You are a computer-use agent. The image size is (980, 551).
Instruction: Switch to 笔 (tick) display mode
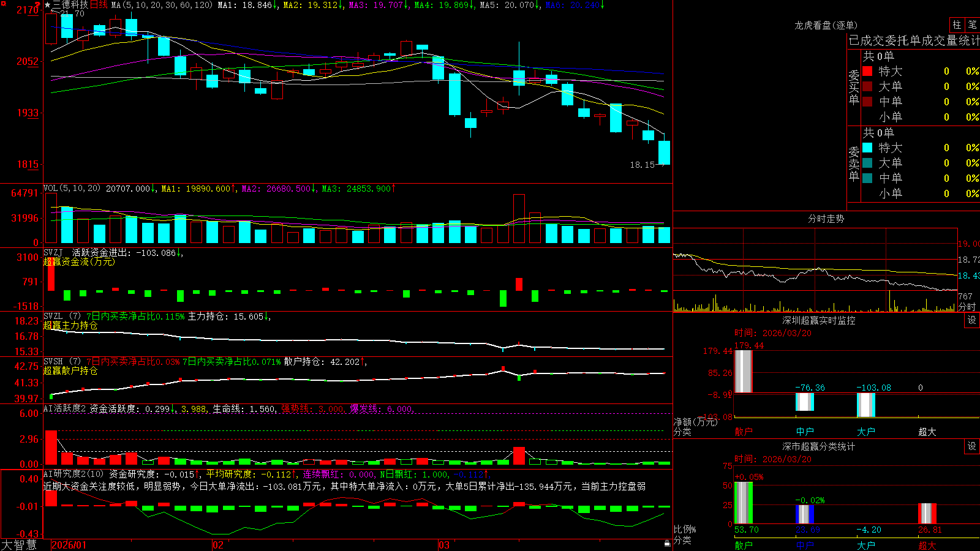click(973, 24)
